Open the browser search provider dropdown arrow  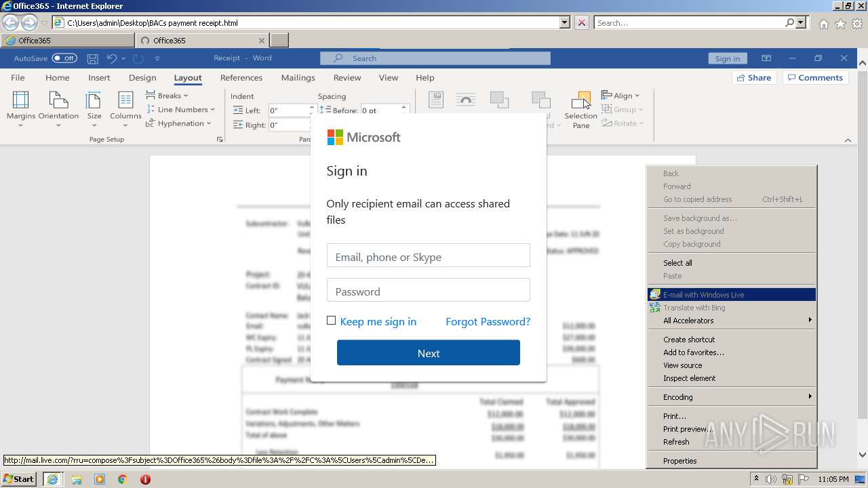802,22
